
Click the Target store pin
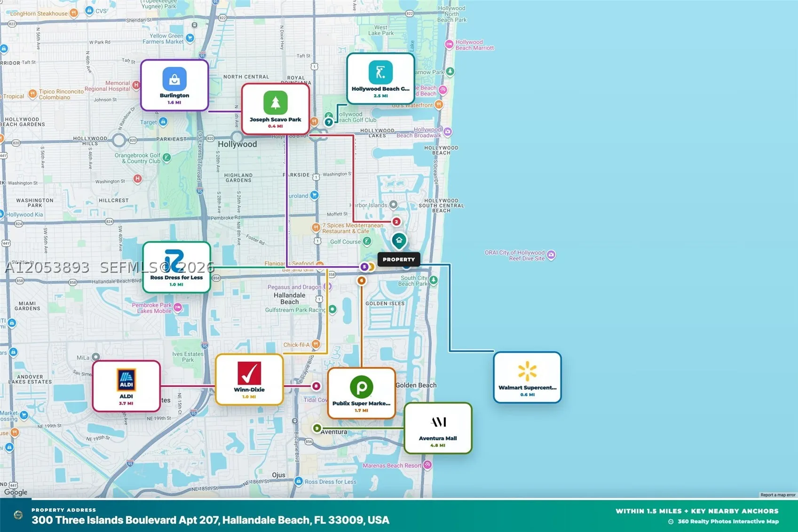click(x=163, y=122)
